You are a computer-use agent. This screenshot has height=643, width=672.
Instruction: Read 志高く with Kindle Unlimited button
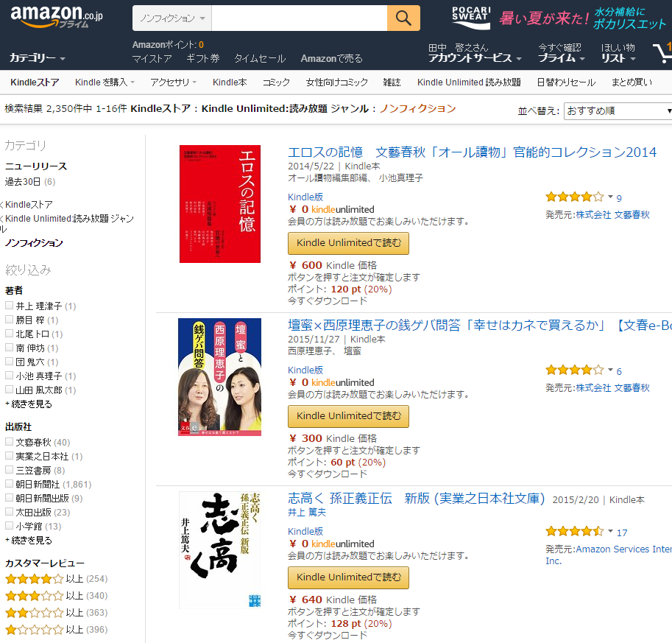point(348,577)
